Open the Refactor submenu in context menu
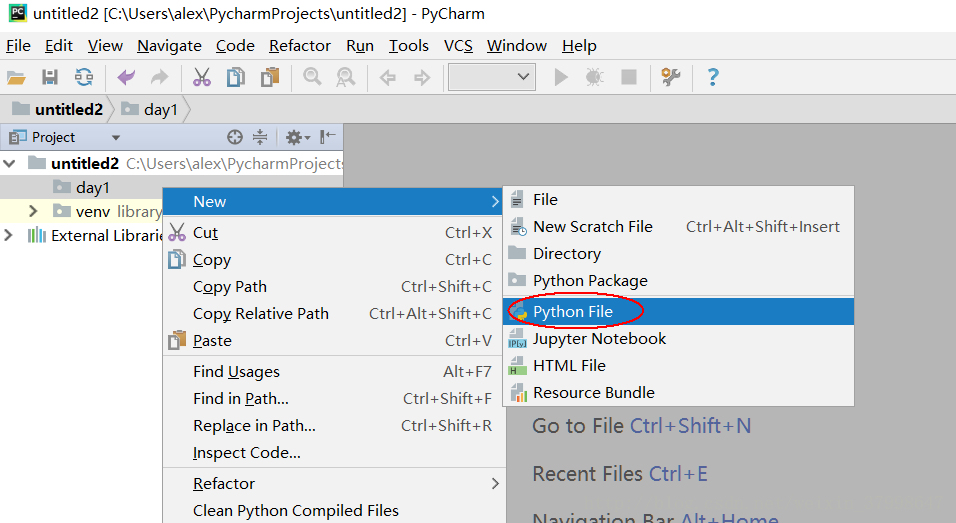Screen dimensions: 956x523 [x=333, y=483]
